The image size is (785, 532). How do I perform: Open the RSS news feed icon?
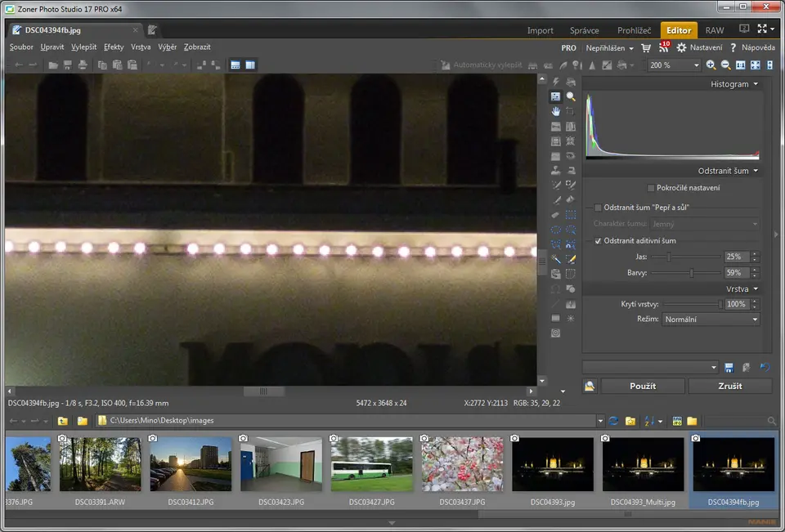pyautogui.click(x=663, y=48)
